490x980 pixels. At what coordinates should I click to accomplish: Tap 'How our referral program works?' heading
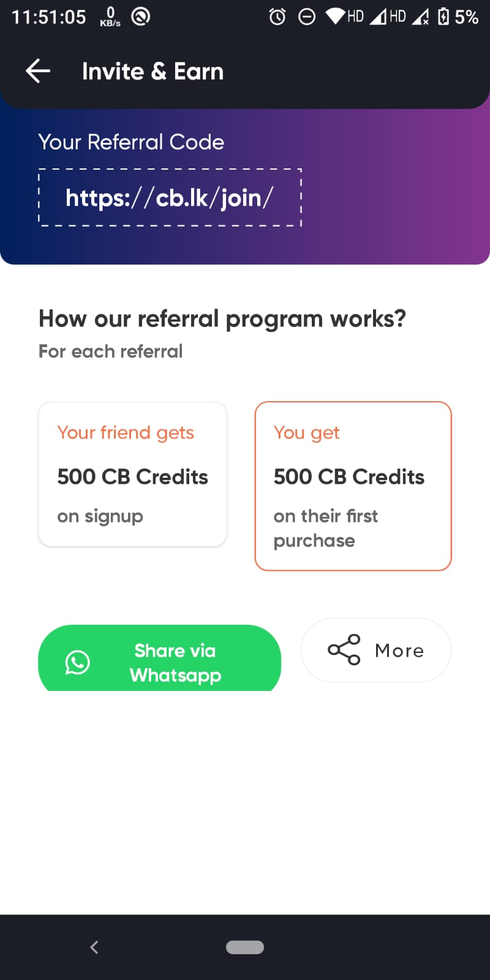pyautogui.click(x=222, y=318)
